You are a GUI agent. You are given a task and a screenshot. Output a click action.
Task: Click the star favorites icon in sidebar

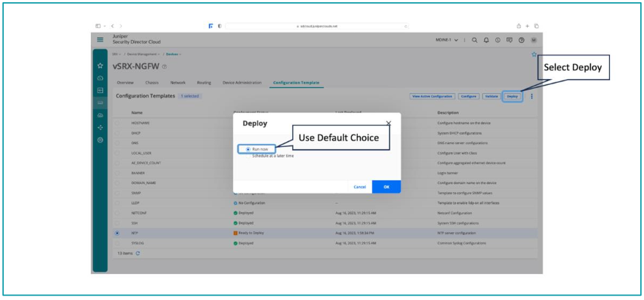(101, 66)
